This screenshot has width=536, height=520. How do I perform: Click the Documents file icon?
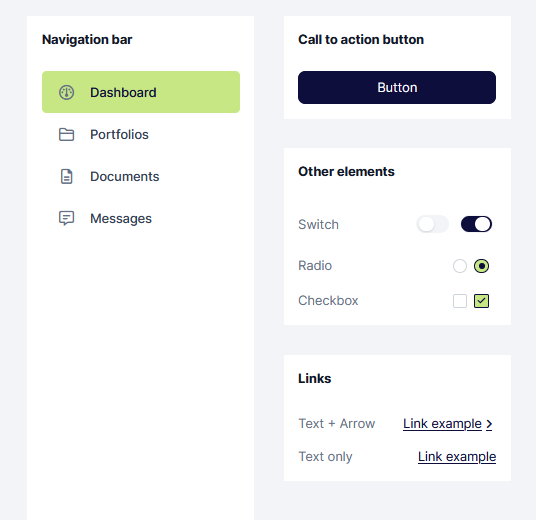click(66, 176)
